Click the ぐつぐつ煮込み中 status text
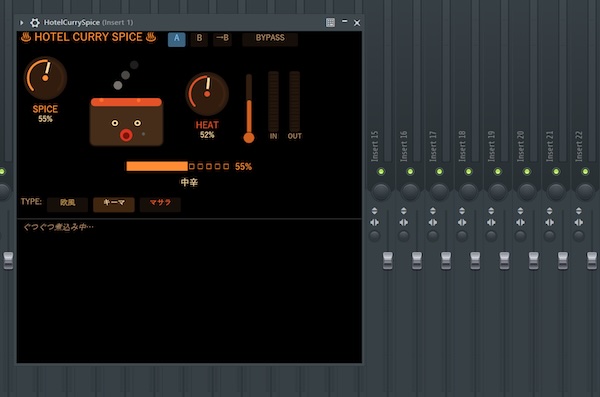Image resolution: width=600 pixels, height=397 pixels. pyautogui.click(x=58, y=227)
